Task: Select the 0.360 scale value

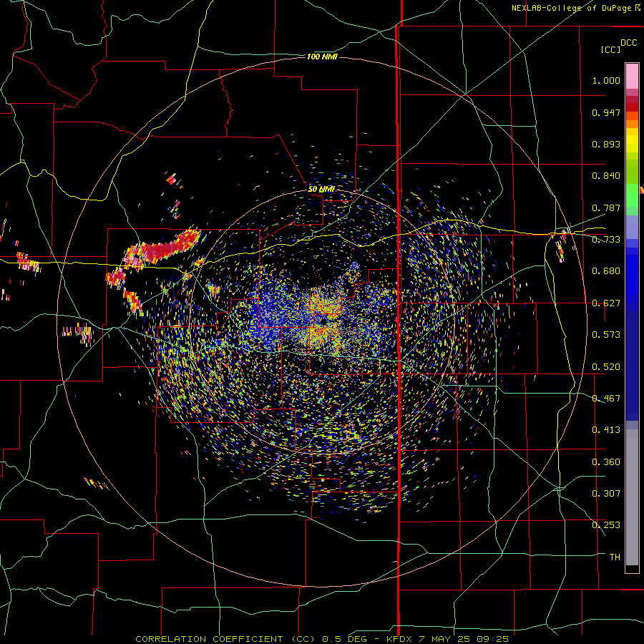Action: [x=606, y=462]
